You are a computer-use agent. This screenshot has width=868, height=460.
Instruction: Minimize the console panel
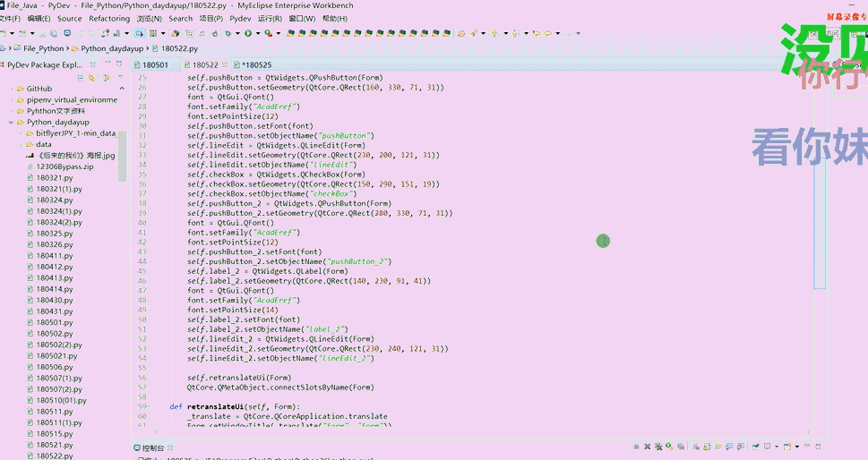[807, 446]
